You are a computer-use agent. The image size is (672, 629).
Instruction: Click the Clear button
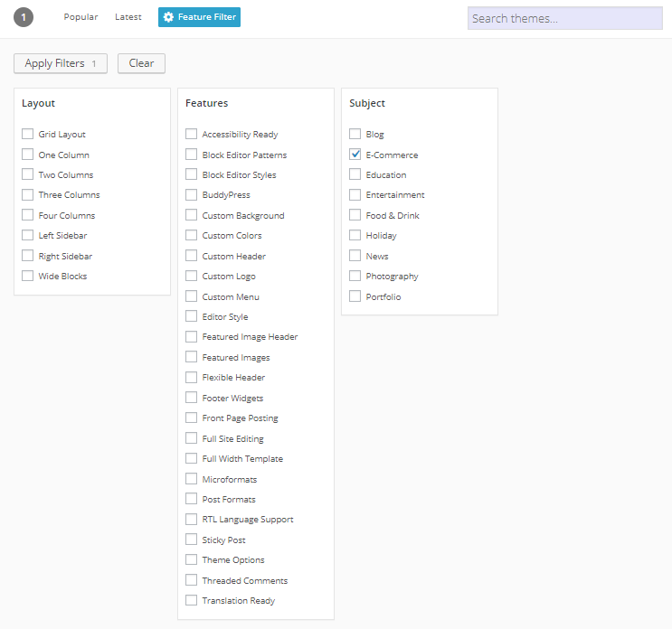[141, 63]
